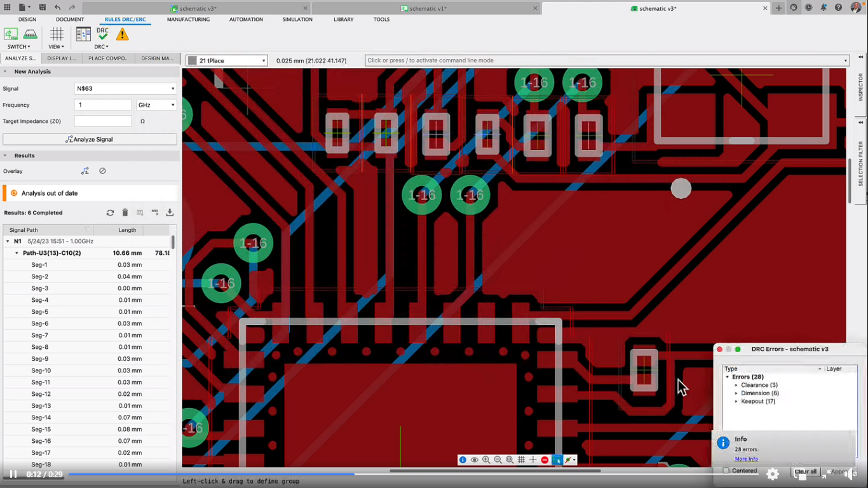Run the DRC check icon
Image resolution: width=868 pixels, height=488 pixels.
[x=102, y=34]
